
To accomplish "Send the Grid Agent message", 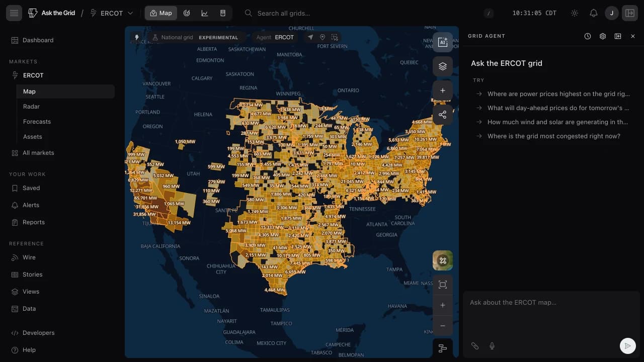I will click(x=627, y=346).
